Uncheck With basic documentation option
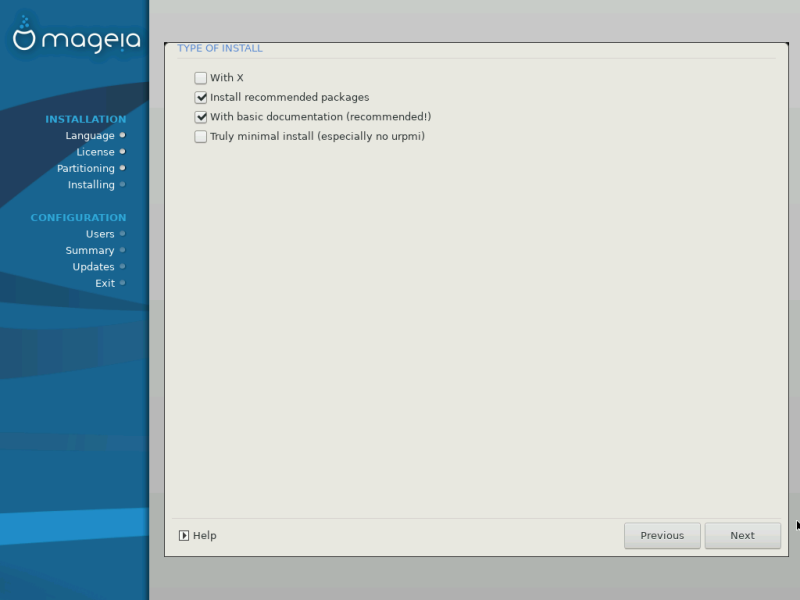 (x=201, y=117)
